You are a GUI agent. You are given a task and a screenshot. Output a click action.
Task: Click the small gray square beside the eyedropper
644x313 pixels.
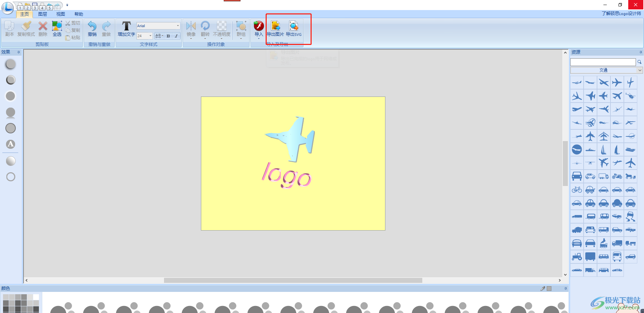(549, 289)
